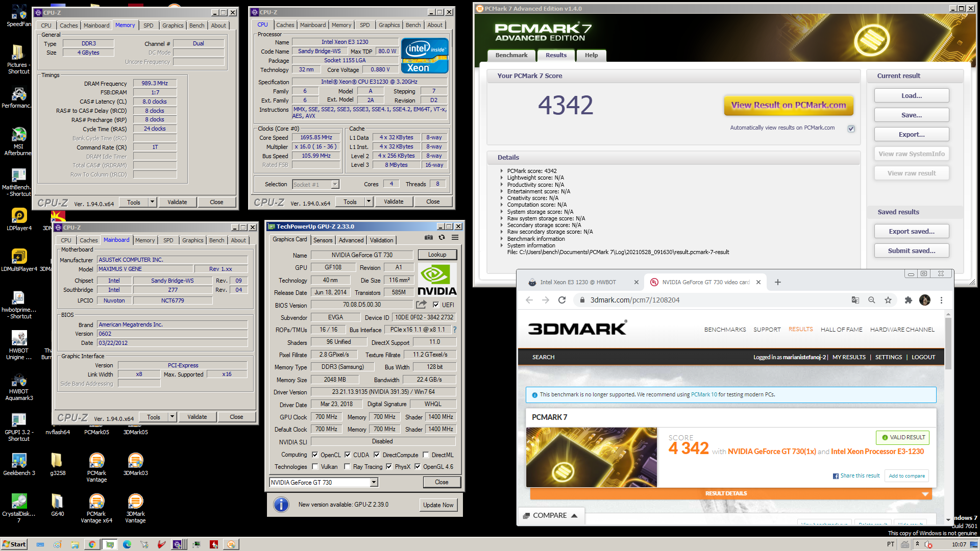Click Update Now for the GPU-Z version
The width and height of the screenshot is (980, 551).
[438, 505]
